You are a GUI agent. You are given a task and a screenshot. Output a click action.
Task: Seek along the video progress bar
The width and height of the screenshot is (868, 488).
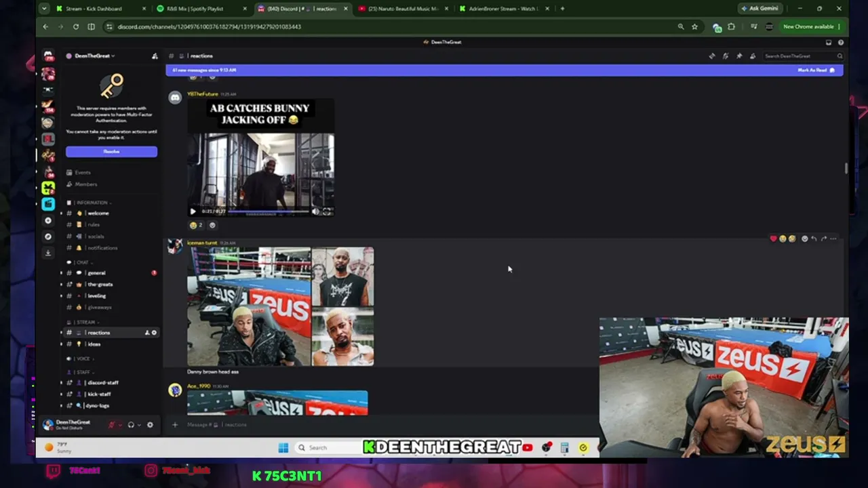[x=268, y=211]
